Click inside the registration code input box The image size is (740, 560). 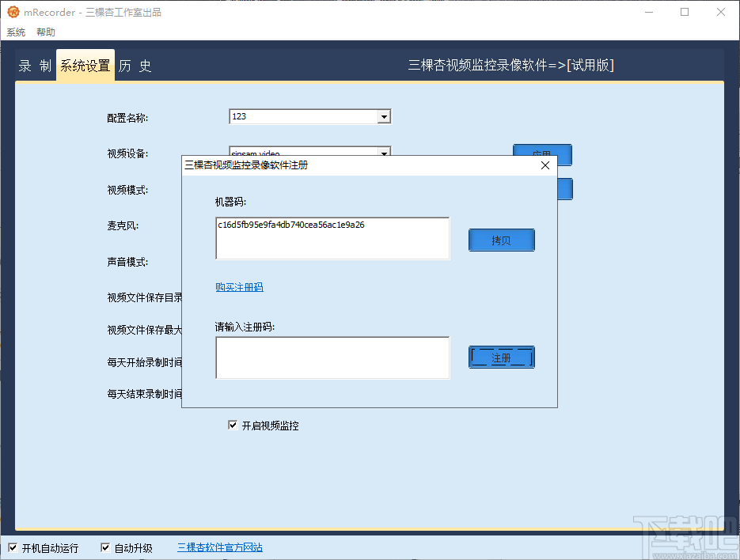pyautogui.click(x=332, y=358)
